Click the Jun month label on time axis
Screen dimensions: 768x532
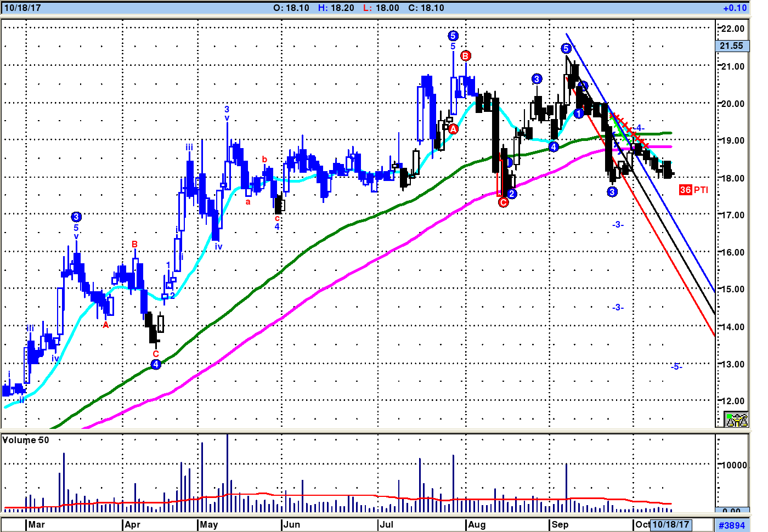click(x=292, y=525)
